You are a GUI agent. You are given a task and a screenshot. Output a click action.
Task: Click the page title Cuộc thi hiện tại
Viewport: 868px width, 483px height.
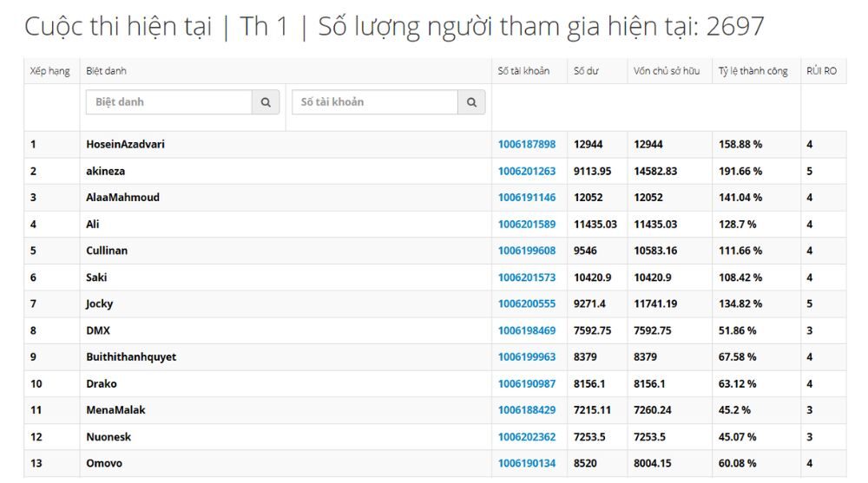pos(118,27)
